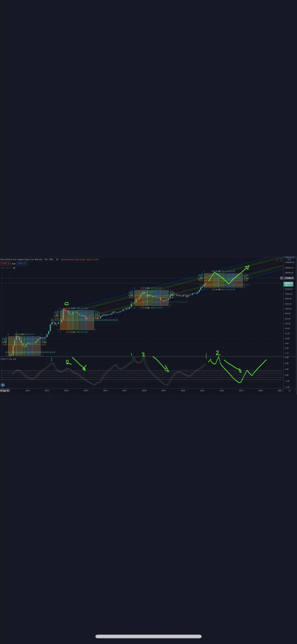Tap the home indicator bar at screen bottom
The image size is (297, 644).
point(148,636)
